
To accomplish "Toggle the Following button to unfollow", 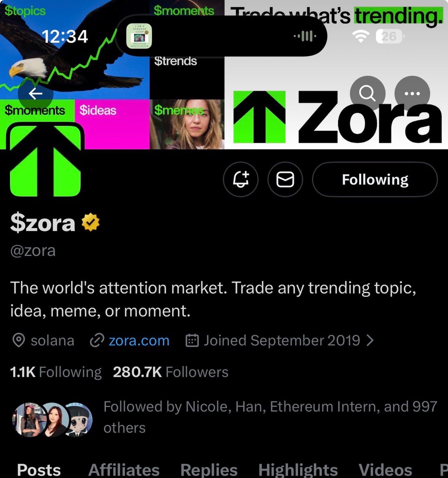I will pos(375,179).
